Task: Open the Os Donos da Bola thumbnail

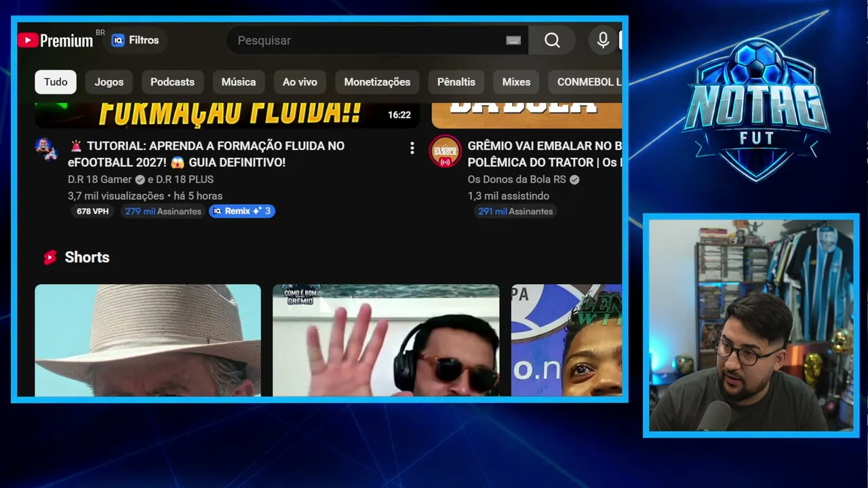Action: pyautogui.click(x=527, y=115)
